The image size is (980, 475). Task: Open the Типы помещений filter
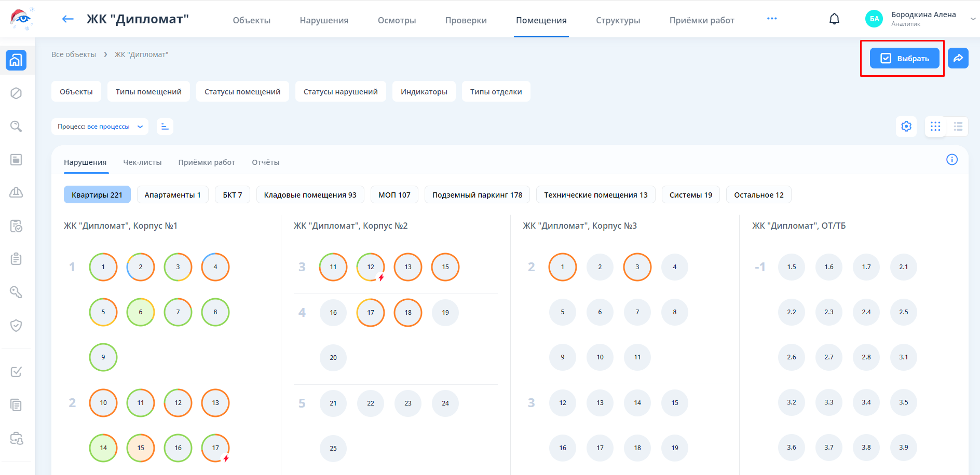click(x=148, y=92)
